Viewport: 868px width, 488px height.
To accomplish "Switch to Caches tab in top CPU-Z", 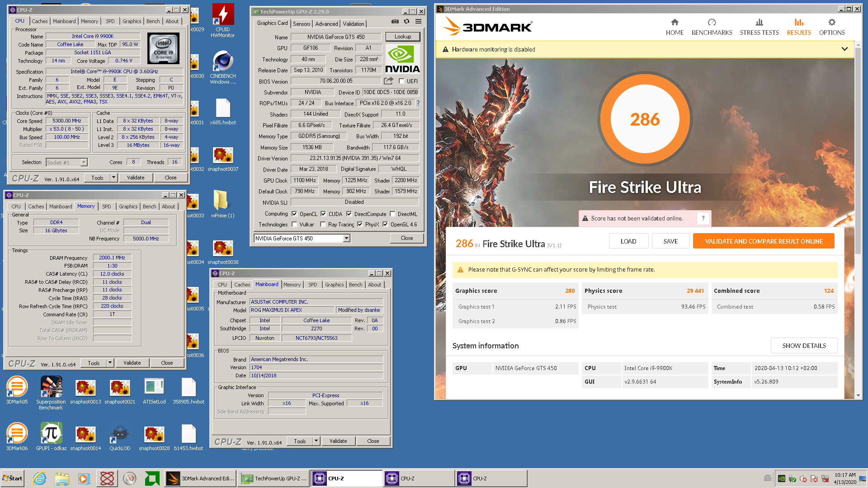I will pyautogui.click(x=40, y=21).
